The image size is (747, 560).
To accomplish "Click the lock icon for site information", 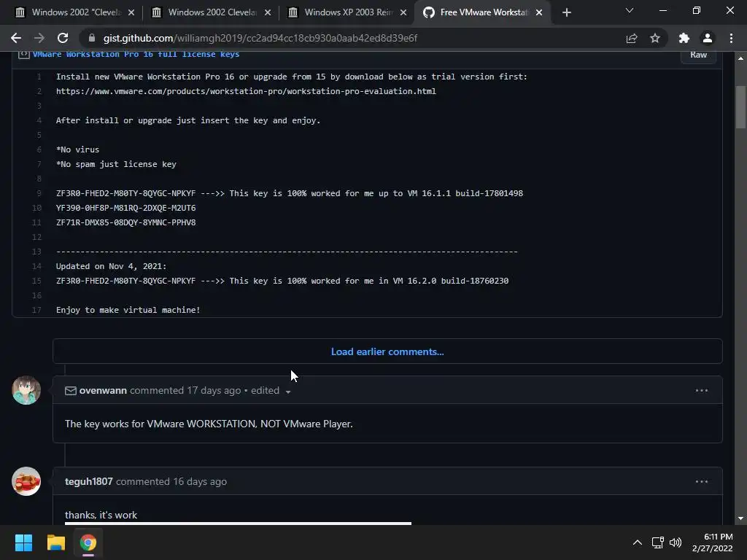I will click(x=92, y=38).
